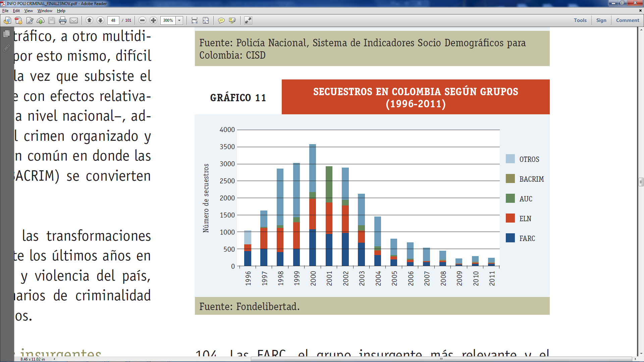Click the horizontal scroll right arrow

tap(635, 359)
